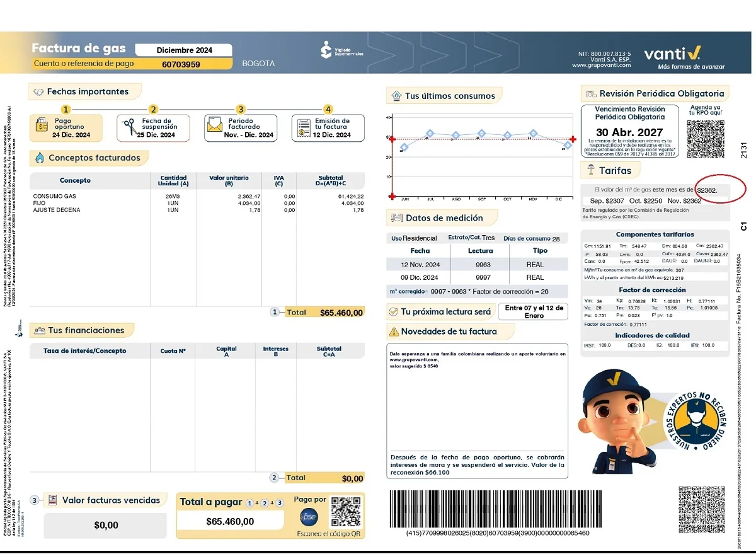Image resolution: width=756 pixels, height=554 pixels.
Task: Click the flame icon by Conceptos facturados
Action: [39, 158]
